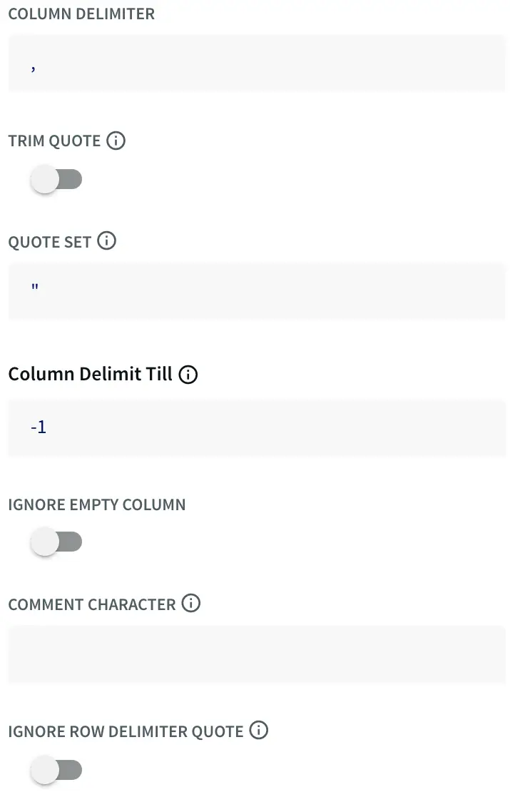Click the Comment Character label text

tap(92, 604)
